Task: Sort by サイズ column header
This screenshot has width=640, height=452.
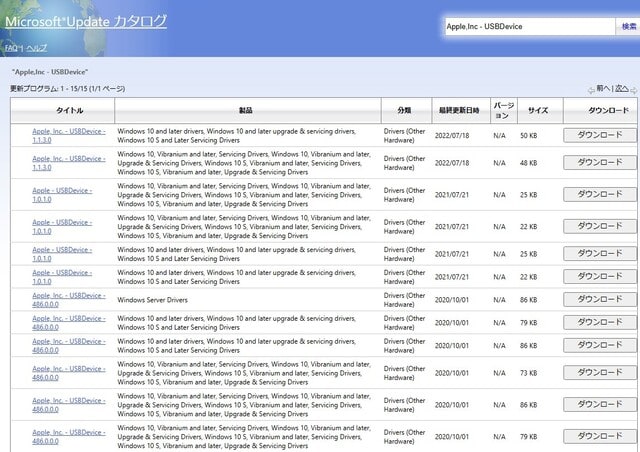Action: [x=540, y=110]
